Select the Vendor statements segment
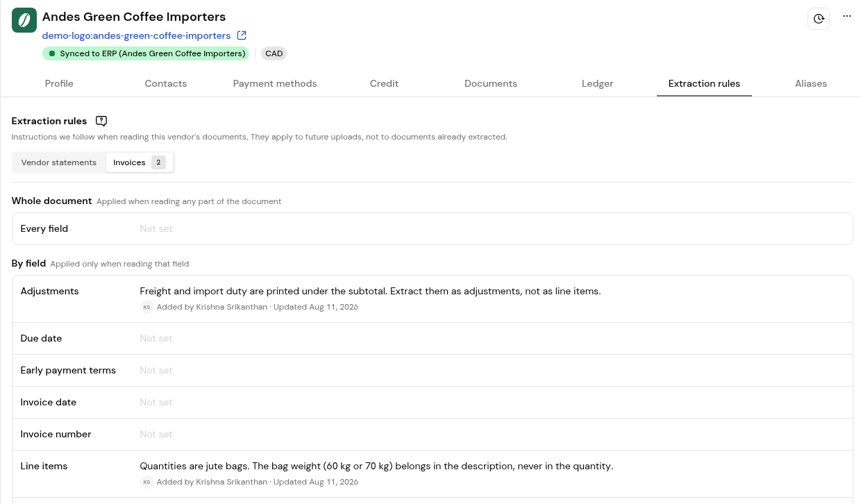This screenshot has height=504, width=861. pos(59,162)
